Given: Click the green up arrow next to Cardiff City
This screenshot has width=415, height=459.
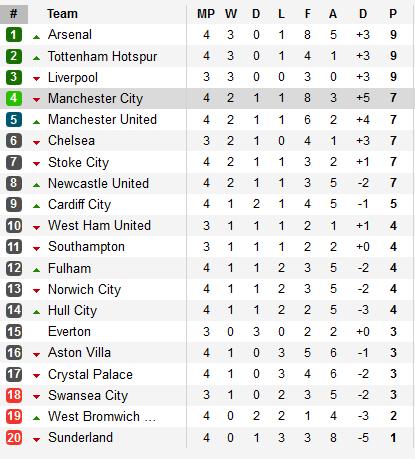Looking at the screenshot, I should (37, 206).
